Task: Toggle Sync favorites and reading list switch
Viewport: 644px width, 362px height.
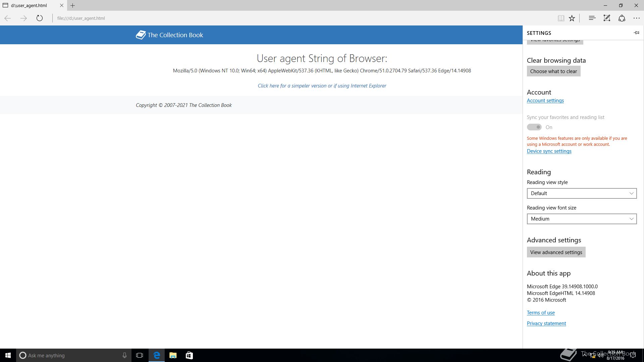Action: [x=534, y=127]
